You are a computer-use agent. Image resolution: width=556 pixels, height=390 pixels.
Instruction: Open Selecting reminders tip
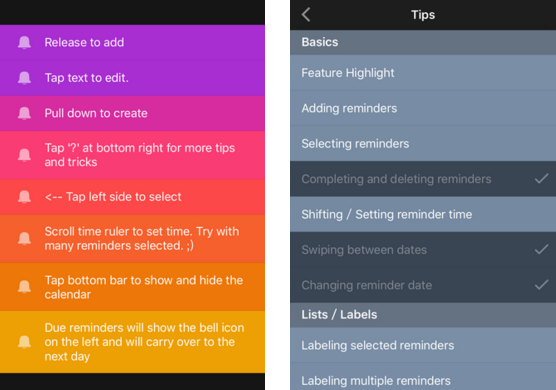point(423,144)
